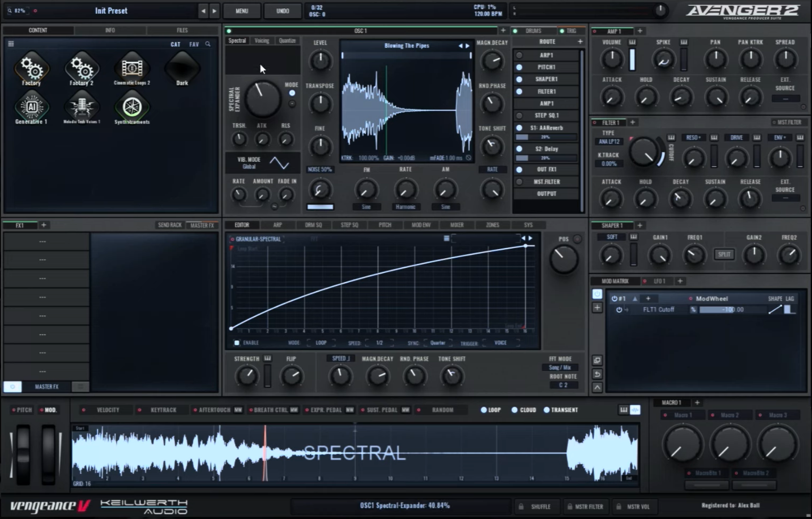Toggle the PITCH1 route module on/off
The image size is (812, 519).
(x=519, y=67)
